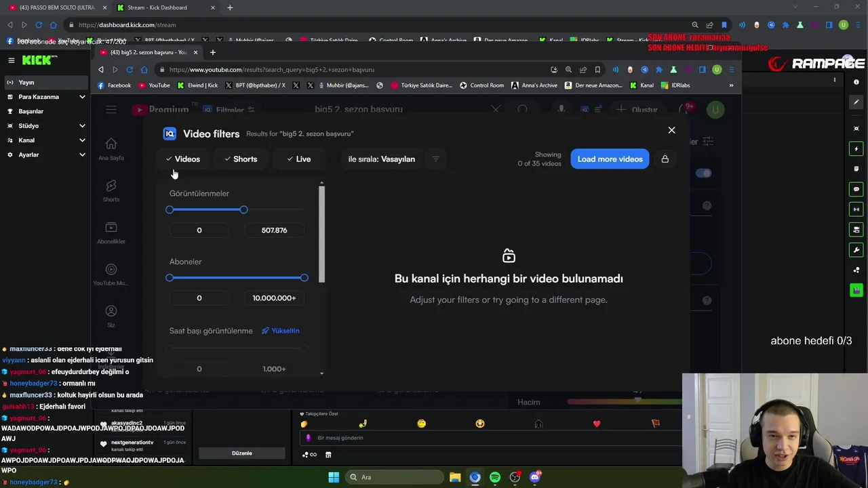Switch to the PASSO BEM SOLTO browser tab
Screen dimensions: 868x488
point(56,7)
